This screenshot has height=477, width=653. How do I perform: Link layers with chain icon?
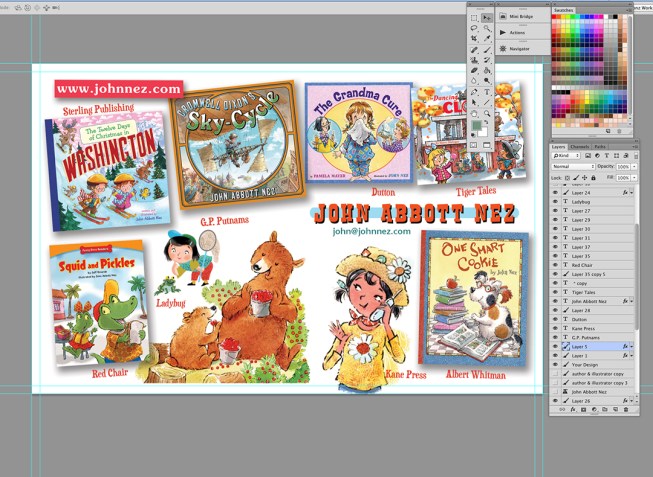[x=562, y=410]
